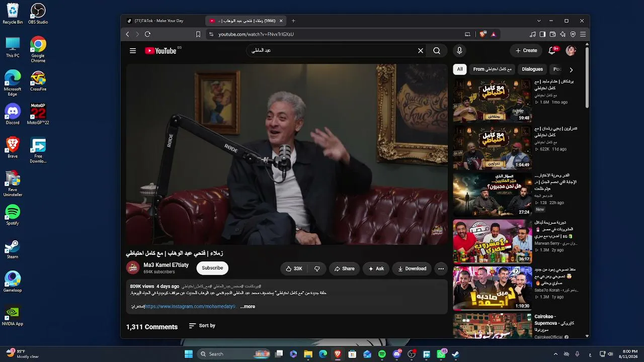644x362 pixels.
Task: Open the Brave main menu
Action: tap(583, 34)
